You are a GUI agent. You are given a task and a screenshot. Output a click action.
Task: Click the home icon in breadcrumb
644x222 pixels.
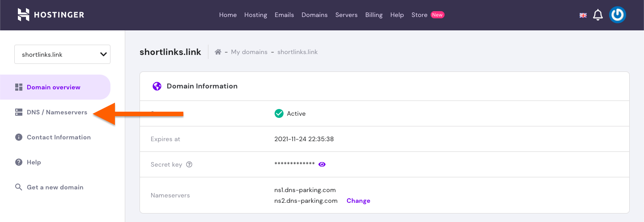(218, 52)
